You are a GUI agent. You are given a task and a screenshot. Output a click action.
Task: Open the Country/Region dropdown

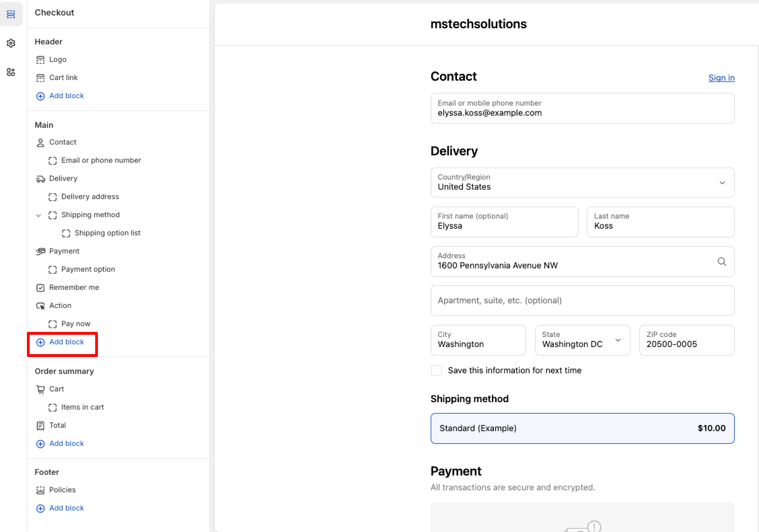click(582, 183)
